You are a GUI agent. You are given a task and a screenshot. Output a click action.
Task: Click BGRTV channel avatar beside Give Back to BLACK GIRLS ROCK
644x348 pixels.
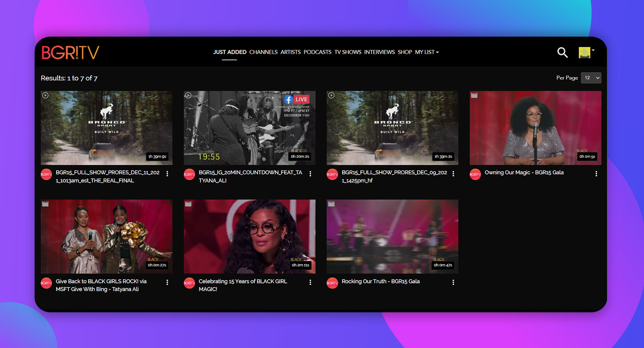46,283
